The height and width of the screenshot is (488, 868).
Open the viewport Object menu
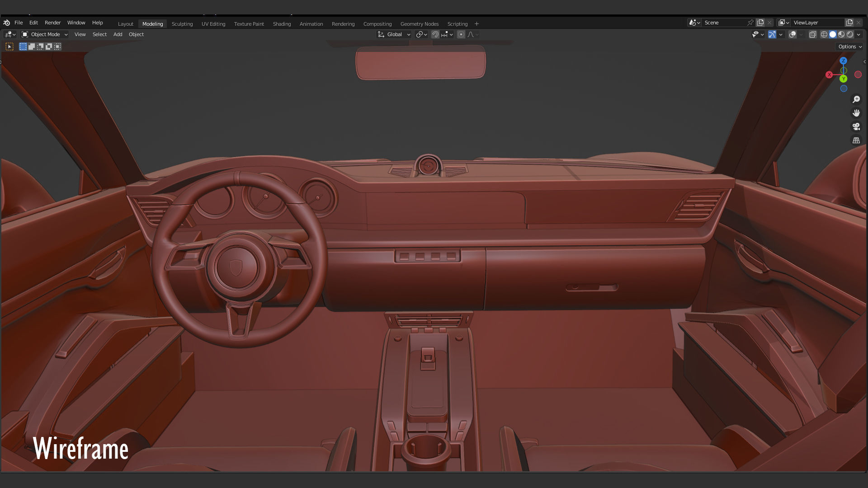[x=136, y=34]
